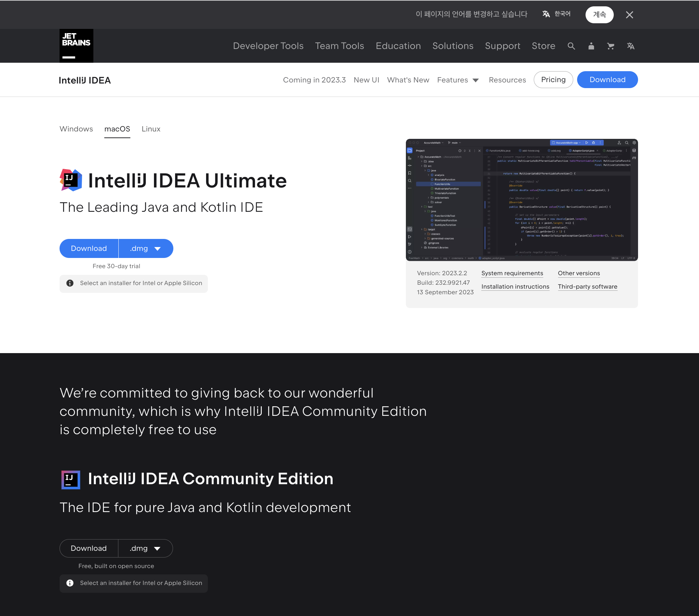Open the Other versions link

click(x=579, y=273)
